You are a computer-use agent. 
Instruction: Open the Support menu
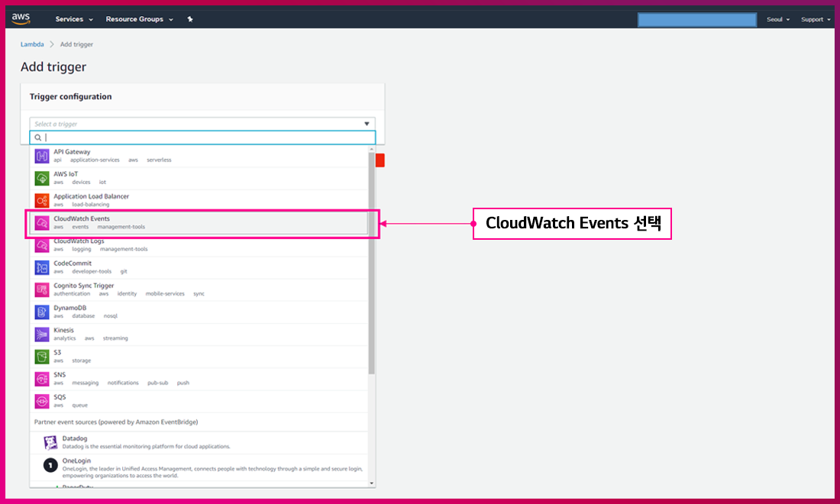pos(816,19)
